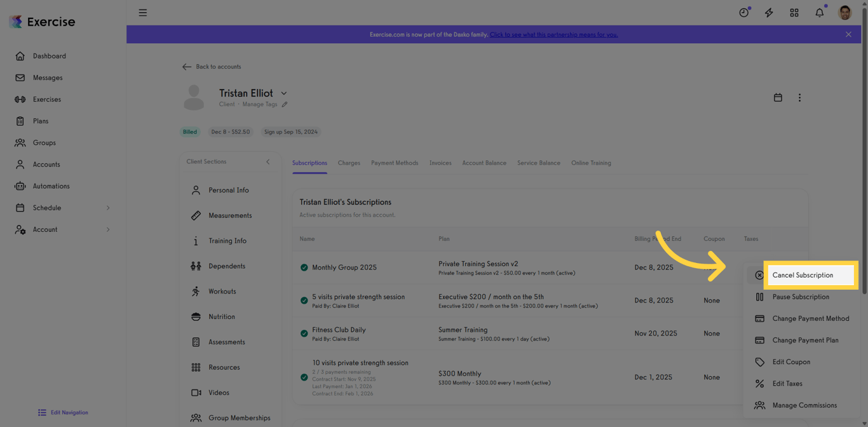Switch to the Service Balance tab
This screenshot has width=868, height=427.
(539, 163)
